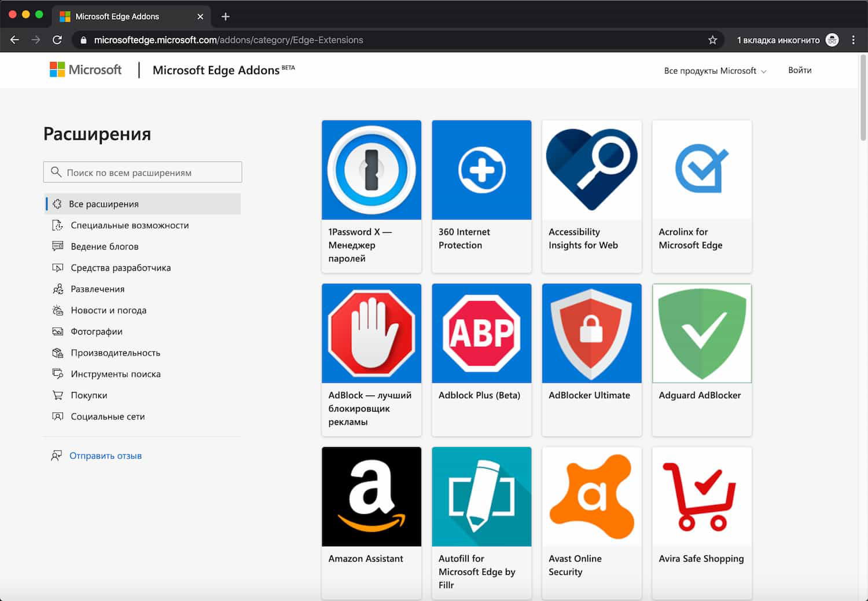868x601 pixels.
Task: Click the Войти button
Action: pos(800,70)
